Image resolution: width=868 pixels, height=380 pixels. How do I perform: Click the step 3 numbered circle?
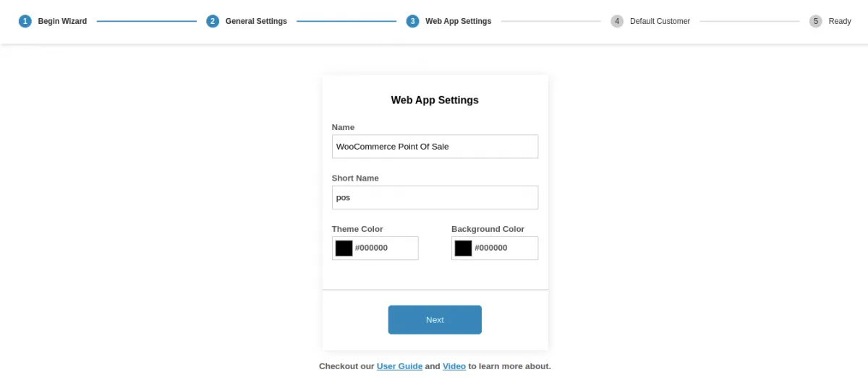(413, 21)
